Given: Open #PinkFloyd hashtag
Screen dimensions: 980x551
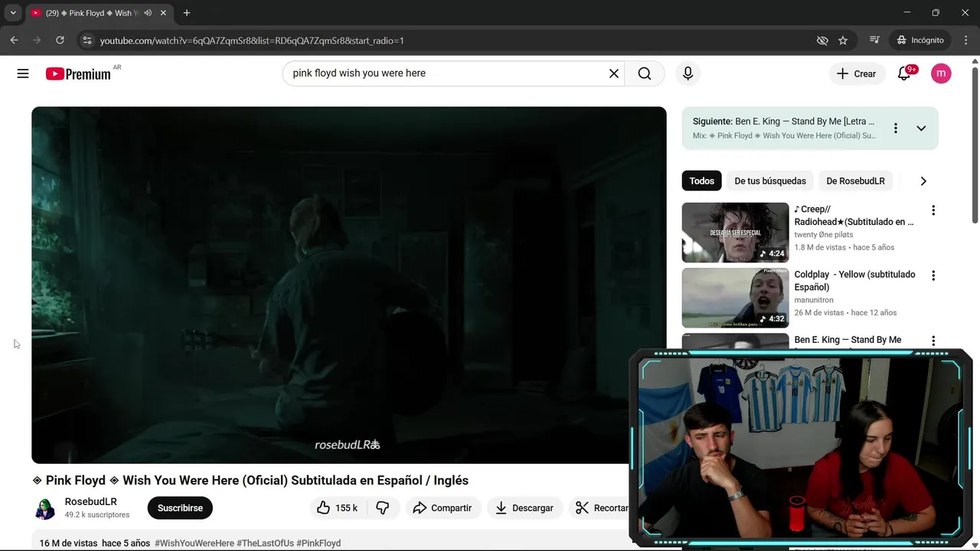Looking at the screenshot, I should click(x=318, y=543).
